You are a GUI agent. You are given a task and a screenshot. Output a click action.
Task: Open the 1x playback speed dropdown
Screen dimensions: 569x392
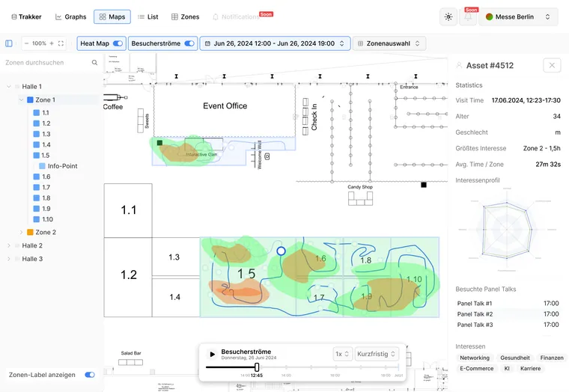[x=342, y=354]
